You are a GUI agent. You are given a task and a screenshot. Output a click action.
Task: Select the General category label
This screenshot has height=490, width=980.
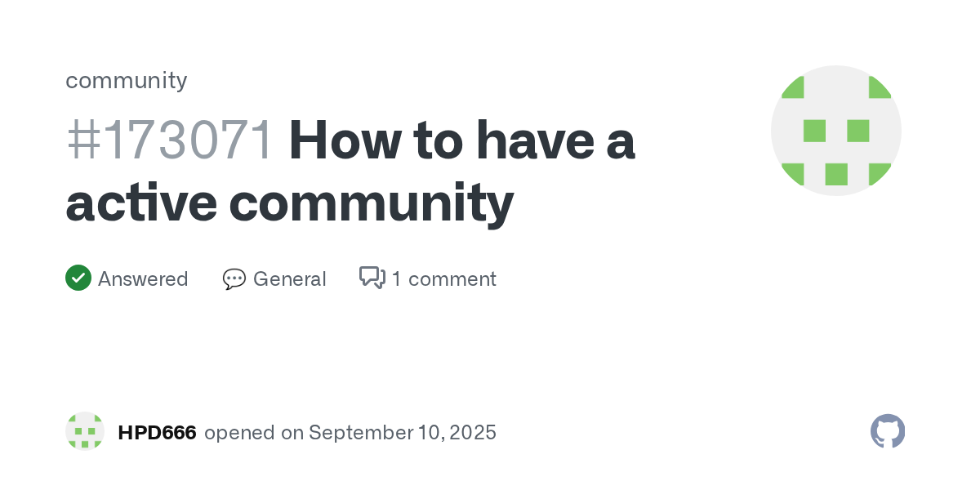pos(290,279)
